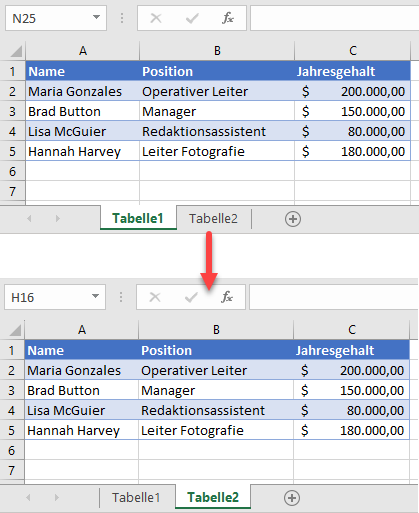Click the Cancel X icon in lower formula bar
The width and height of the screenshot is (419, 513).
pyautogui.click(x=155, y=297)
